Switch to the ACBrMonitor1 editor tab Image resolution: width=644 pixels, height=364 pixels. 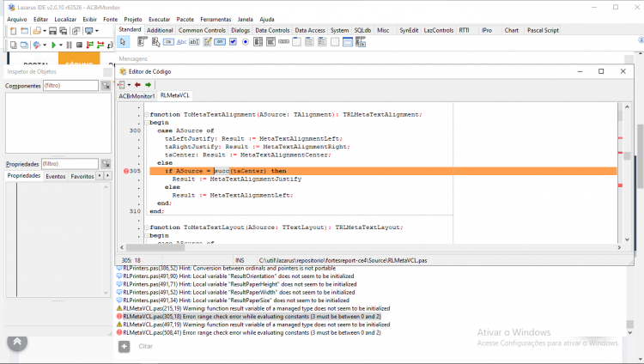137,96
